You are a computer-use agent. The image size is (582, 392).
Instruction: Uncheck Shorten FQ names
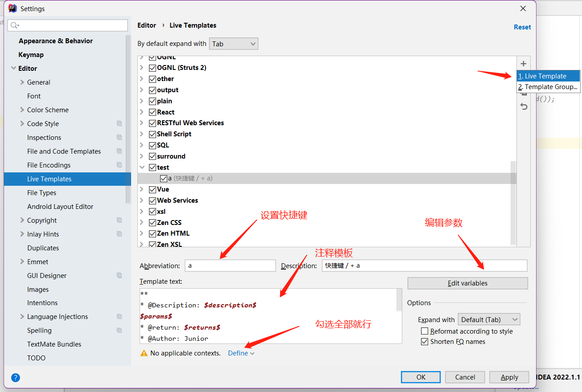pos(425,342)
